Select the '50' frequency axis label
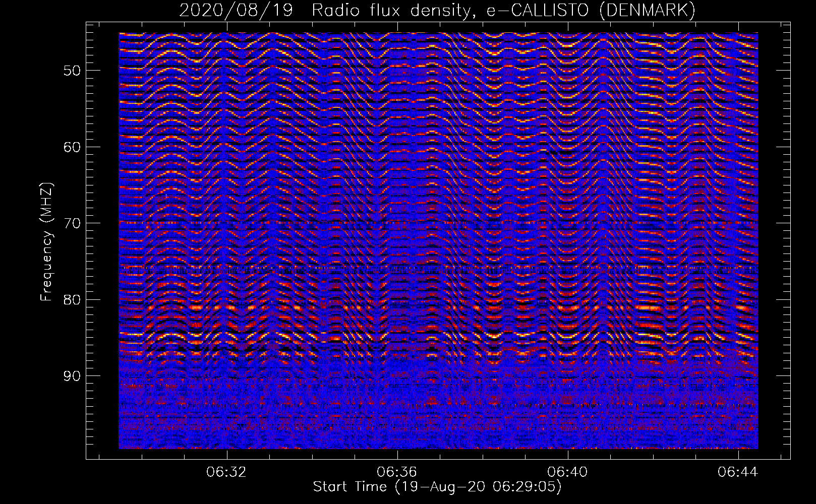 pyautogui.click(x=72, y=71)
